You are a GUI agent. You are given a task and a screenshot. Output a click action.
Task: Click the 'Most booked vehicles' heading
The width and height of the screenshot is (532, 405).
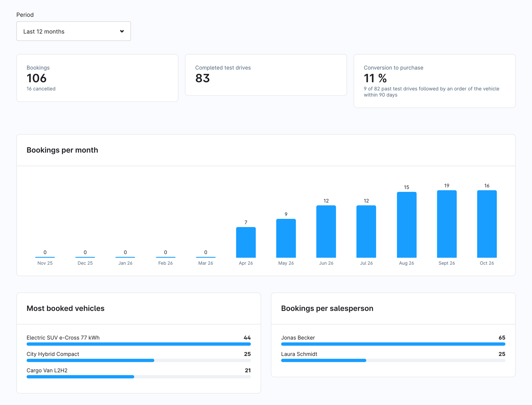point(66,308)
